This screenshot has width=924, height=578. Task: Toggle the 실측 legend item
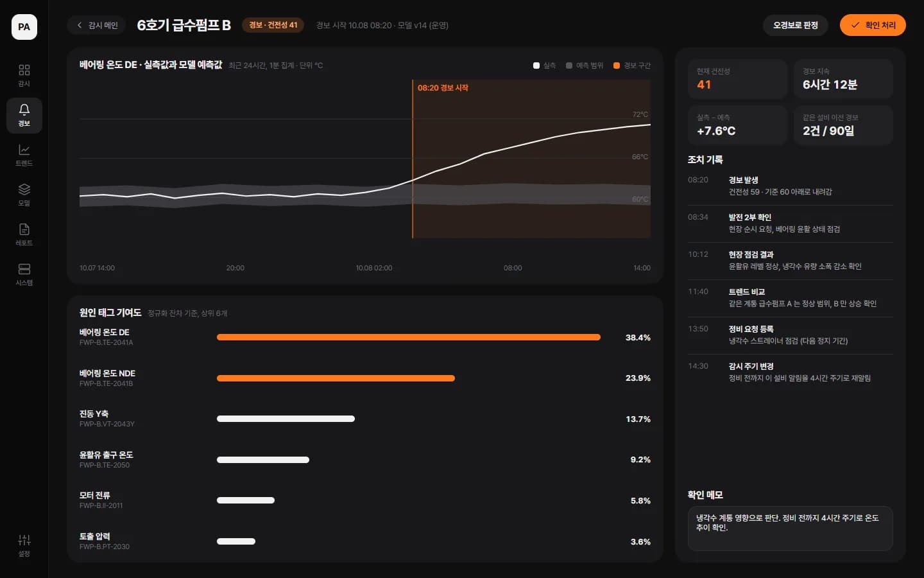pyautogui.click(x=544, y=66)
